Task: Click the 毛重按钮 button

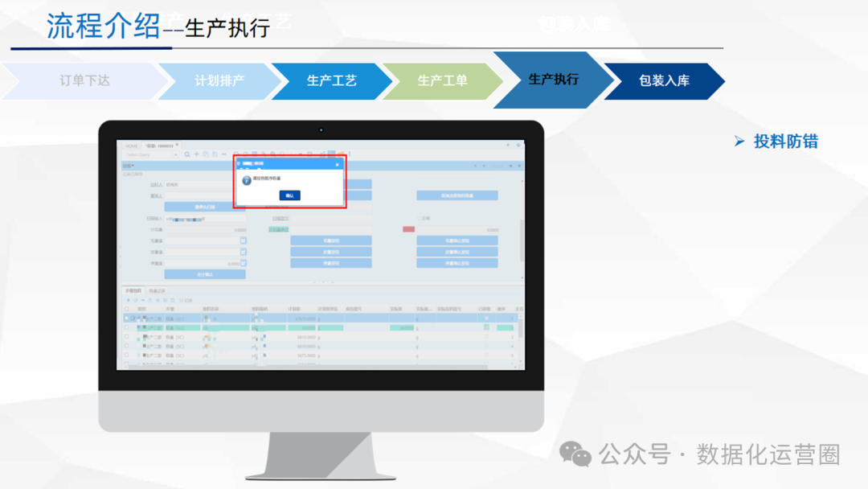Action: pos(331,240)
